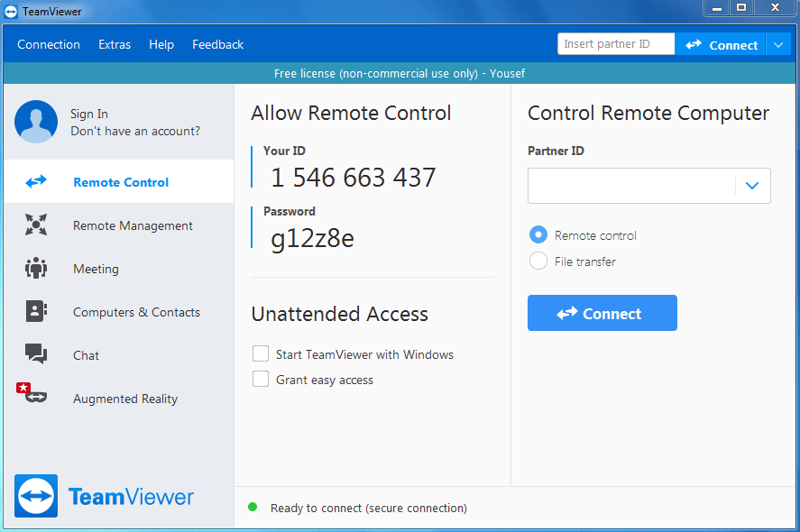The width and height of the screenshot is (800, 532).
Task: Open the Augmented Reality headset icon
Action: (x=34, y=397)
